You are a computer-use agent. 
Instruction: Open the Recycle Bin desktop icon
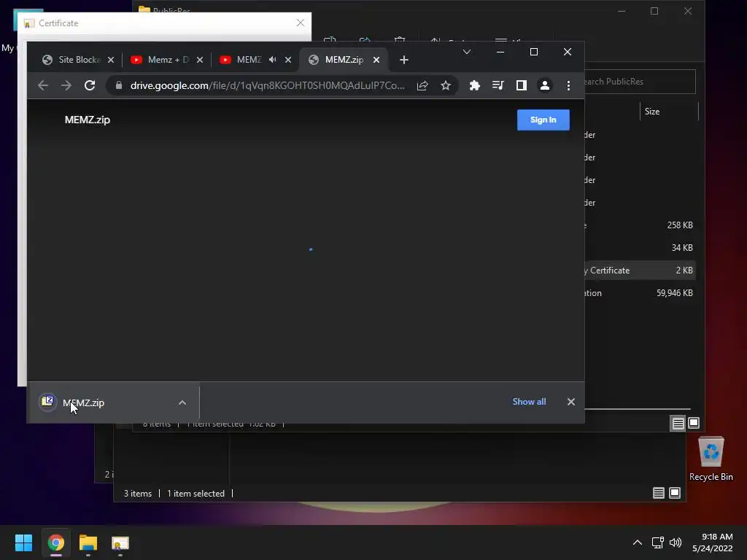711,459
